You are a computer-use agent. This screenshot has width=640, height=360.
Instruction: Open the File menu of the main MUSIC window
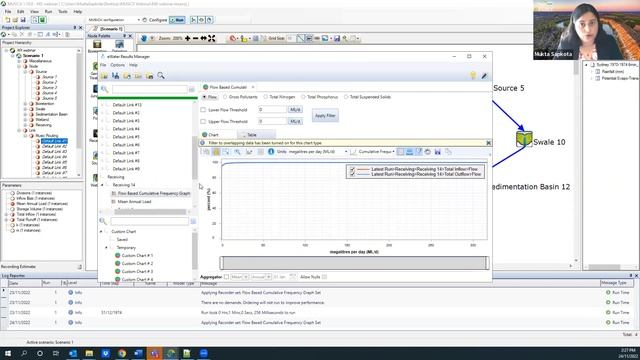pos(8,11)
